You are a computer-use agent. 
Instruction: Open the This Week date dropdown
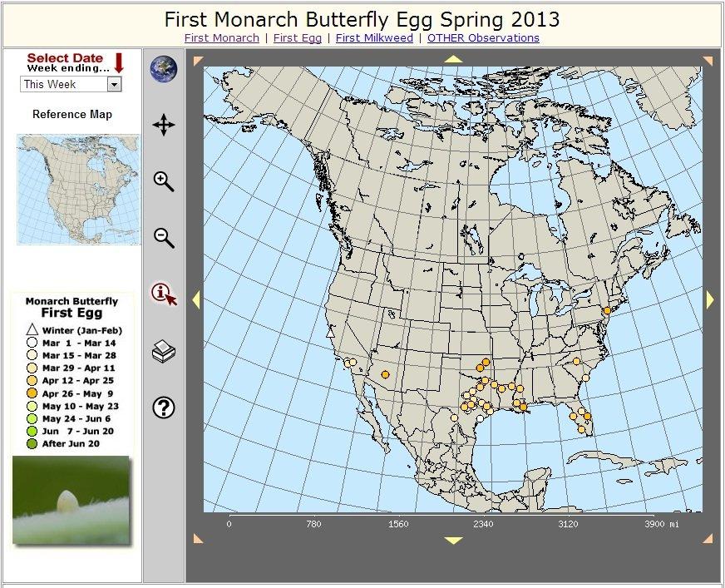coord(72,84)
